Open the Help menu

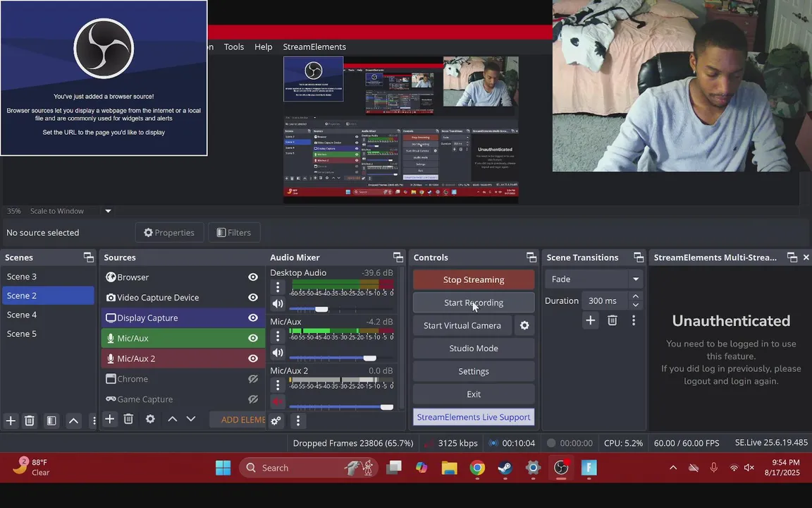coord(263,47)
